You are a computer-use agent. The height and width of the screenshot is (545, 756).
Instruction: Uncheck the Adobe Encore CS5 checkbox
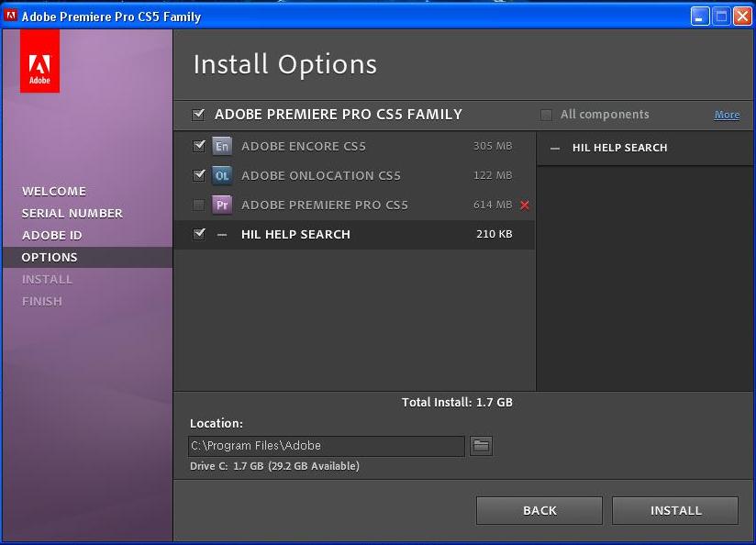(199, 146)
